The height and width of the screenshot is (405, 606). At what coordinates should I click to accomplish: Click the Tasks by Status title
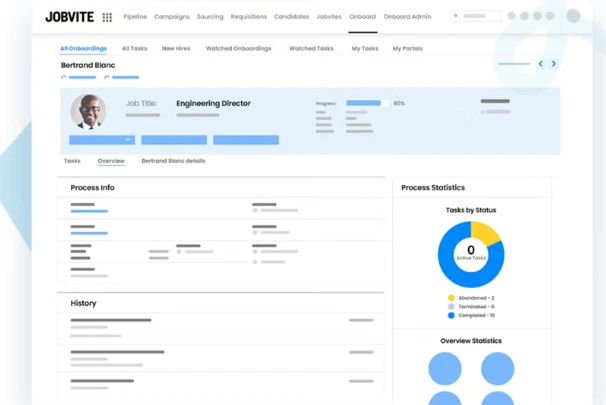[x=471, y=210]
